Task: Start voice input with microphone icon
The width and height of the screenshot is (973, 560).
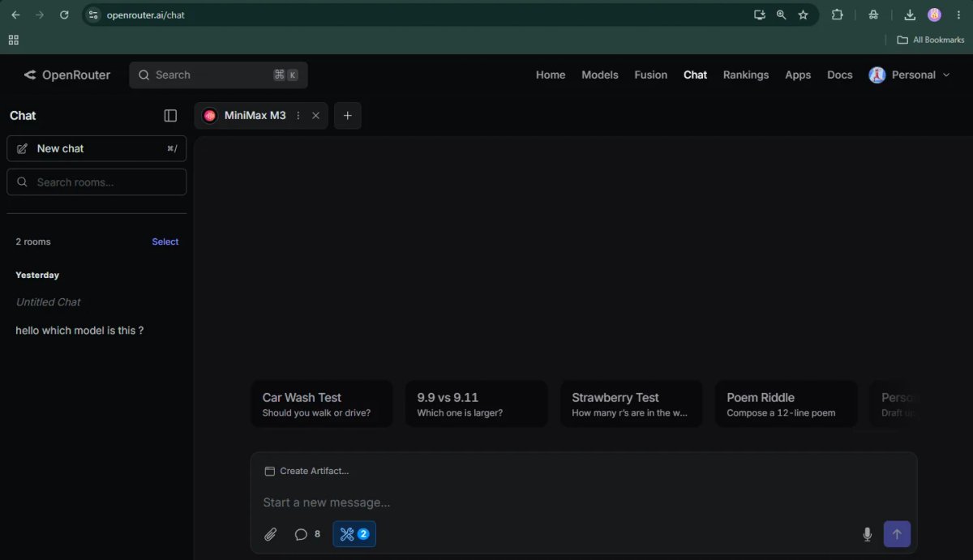Action: pyautogui.click(x=867, y=534)
